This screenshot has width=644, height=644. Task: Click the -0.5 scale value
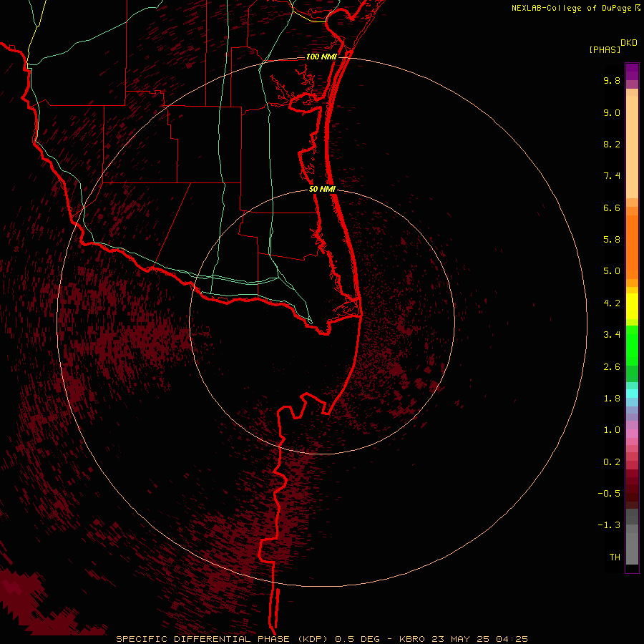[609, 494]
